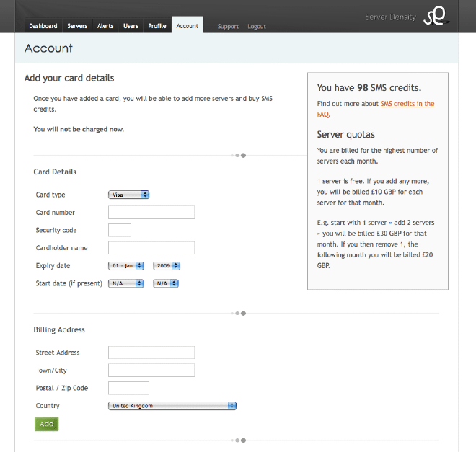Viewport: 476px width, 452px height.
Task: Select the Street Address input
Action: 151,353
